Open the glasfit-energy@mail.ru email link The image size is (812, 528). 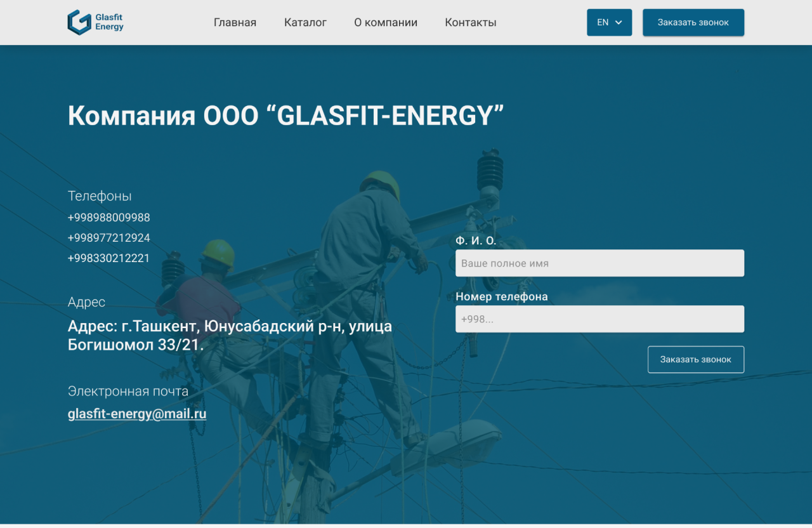[137, 414]
